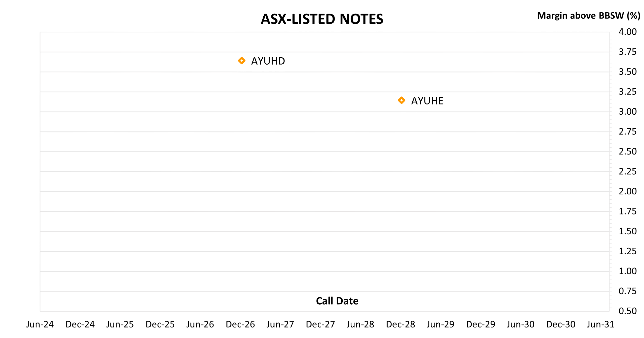
Task: Select the AYUHD data label
Action: [268, 61]
